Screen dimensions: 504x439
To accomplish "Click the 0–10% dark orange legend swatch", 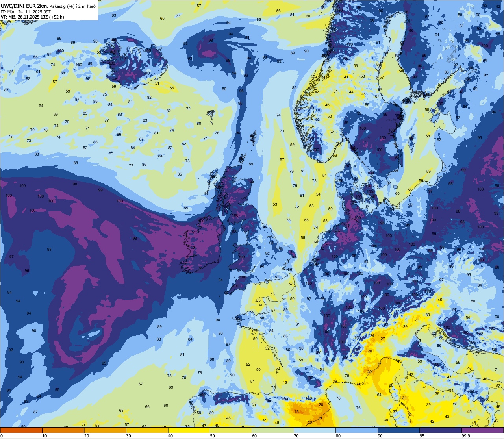I will click(21, 430).
